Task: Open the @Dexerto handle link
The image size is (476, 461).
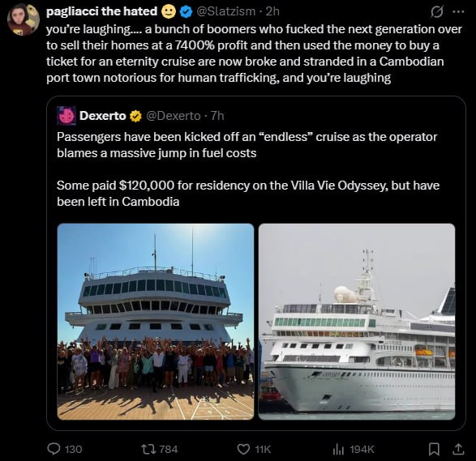Action: point(174,116)
